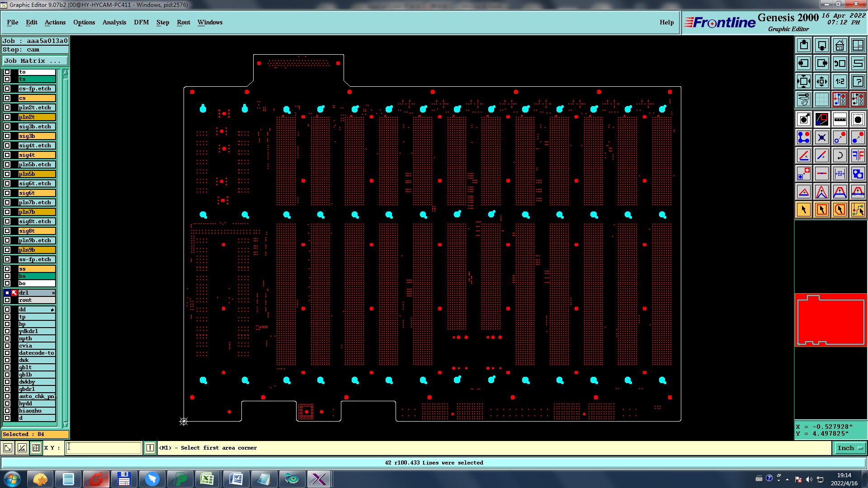Open the Help menu

click(666, 22)
